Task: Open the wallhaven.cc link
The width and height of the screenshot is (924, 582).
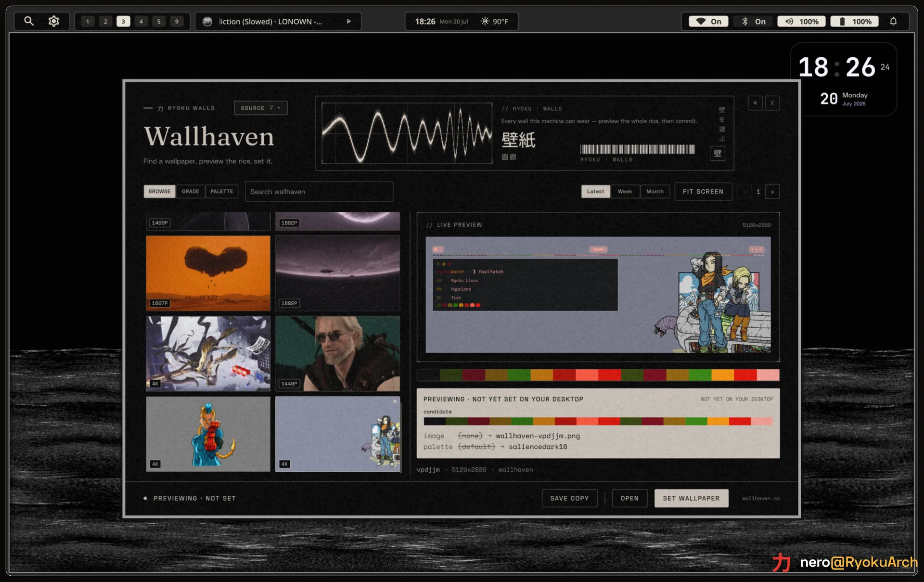Action: click(761, 498)
